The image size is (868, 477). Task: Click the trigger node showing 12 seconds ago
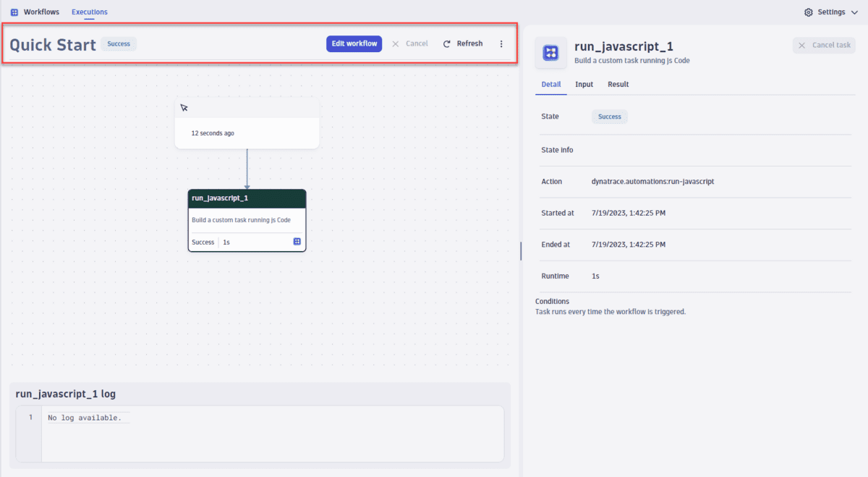[x=247, y=132]
